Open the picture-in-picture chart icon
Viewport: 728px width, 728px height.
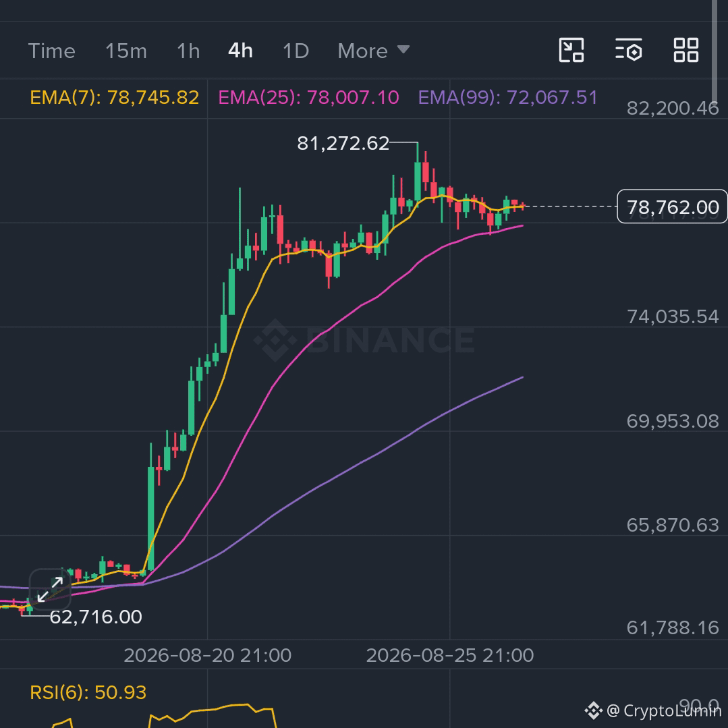[571, 50]
